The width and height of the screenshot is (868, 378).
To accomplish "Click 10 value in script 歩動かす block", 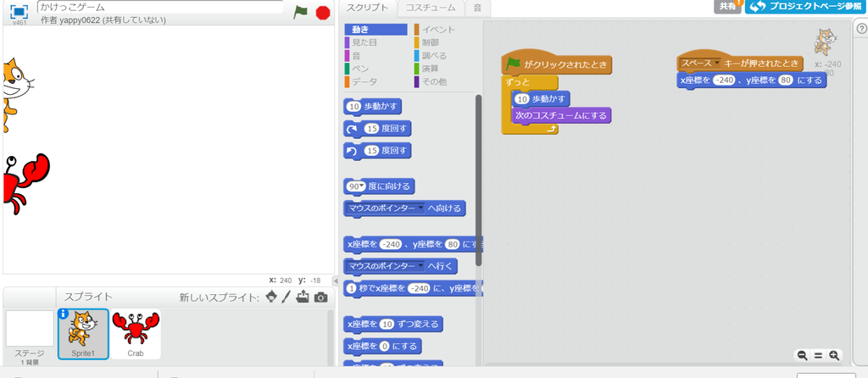I will pos(521,99).
